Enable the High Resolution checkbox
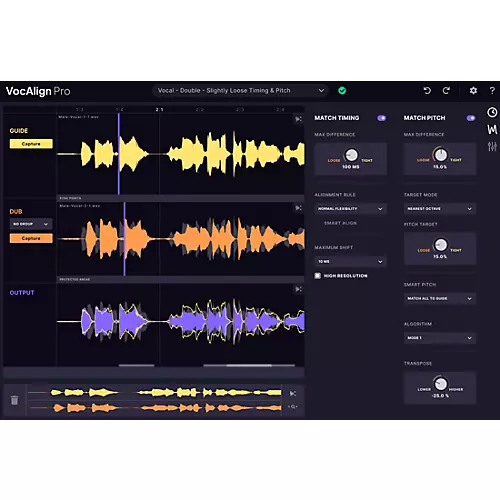This screenshot has width=500, height=500. (x=318, y=276)
